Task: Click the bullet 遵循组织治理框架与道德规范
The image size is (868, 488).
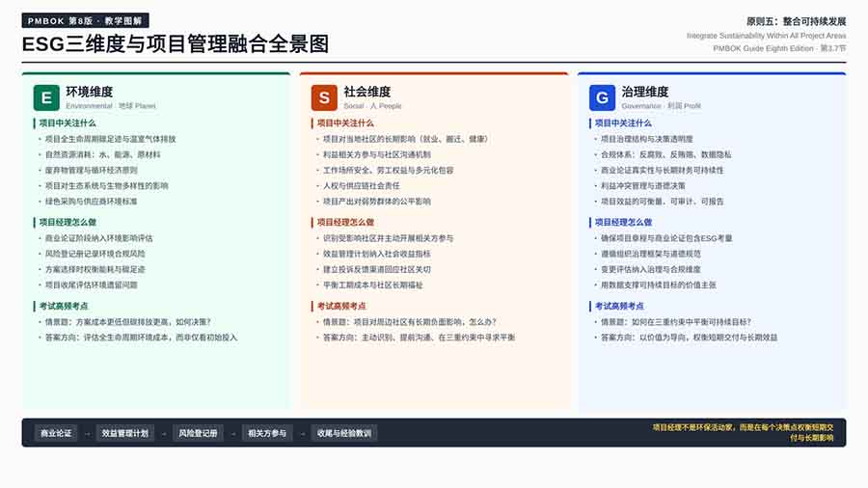Action: 651,254
